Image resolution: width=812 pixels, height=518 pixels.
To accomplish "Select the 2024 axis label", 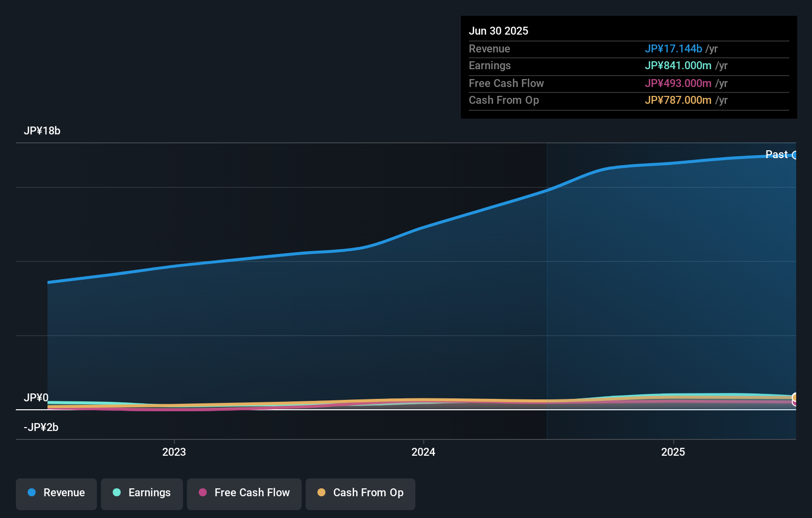I will [423, 452].
